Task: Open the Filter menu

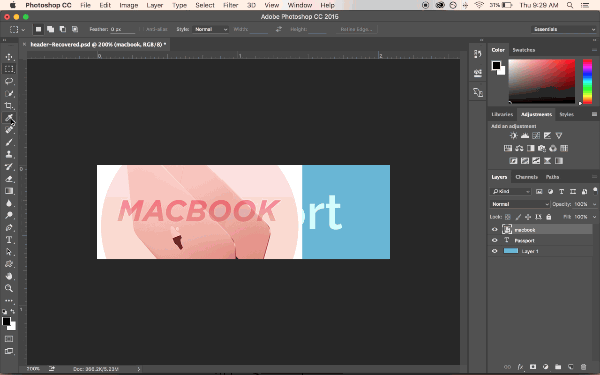Action: tap(230, 5)
